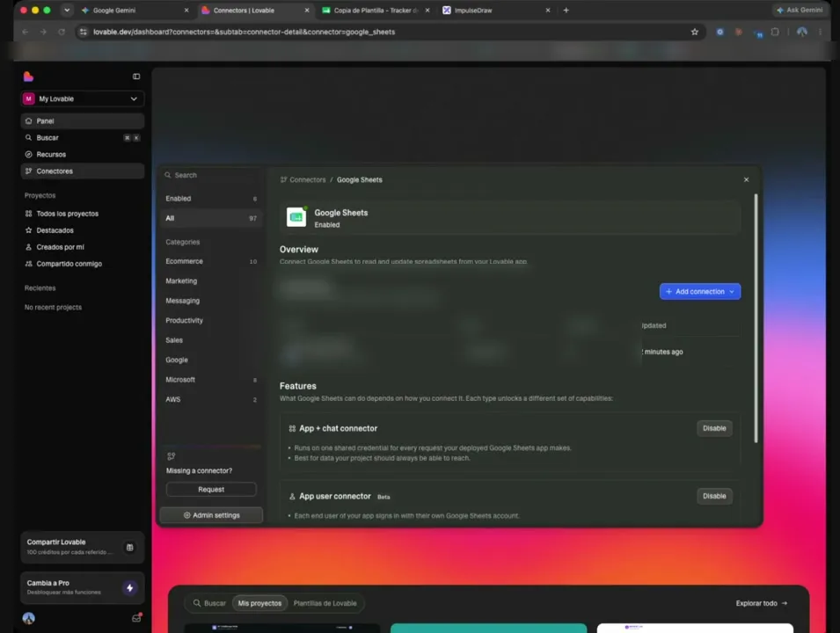Select the Plantillas de Lovable tab

(x=325, y=603)
